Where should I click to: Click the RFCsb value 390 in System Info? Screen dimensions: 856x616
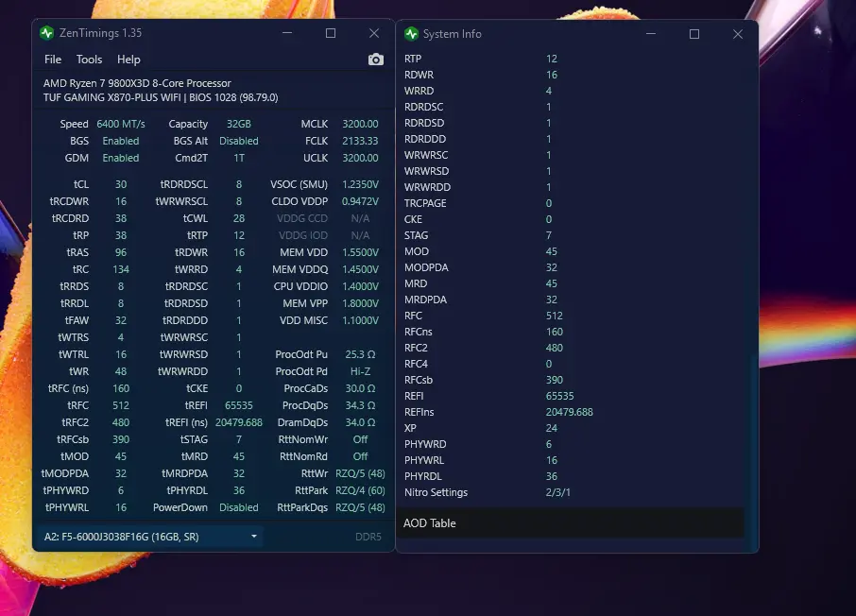[554, 380]
